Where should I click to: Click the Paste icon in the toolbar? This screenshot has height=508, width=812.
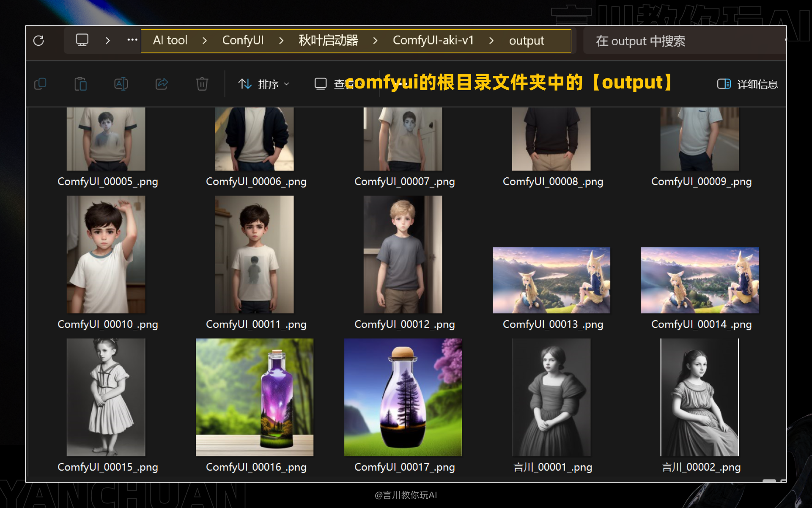pyautogui.click(x=80, y=84)
